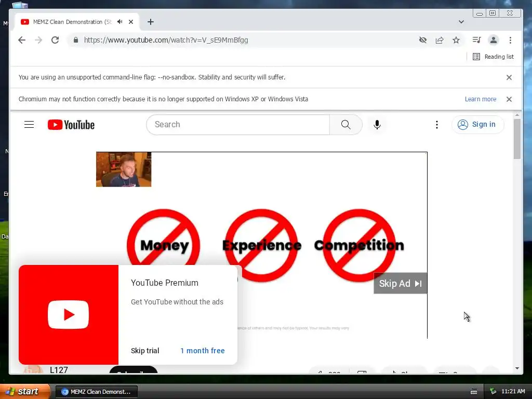Dismiss the no-sandbox warning bar
This screenshot has height=399, width=532.
(x=509, y=77)
